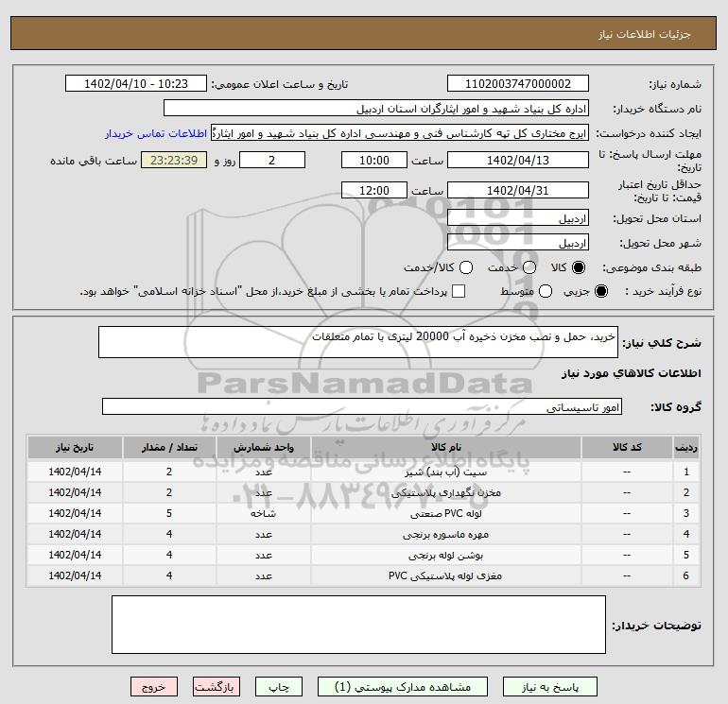
Task: Click the item name بوشن لوله برنجی
Action: (445, 555)
